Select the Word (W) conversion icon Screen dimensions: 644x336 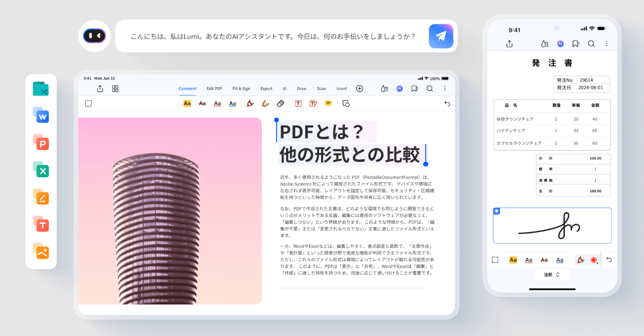point(41,116)
